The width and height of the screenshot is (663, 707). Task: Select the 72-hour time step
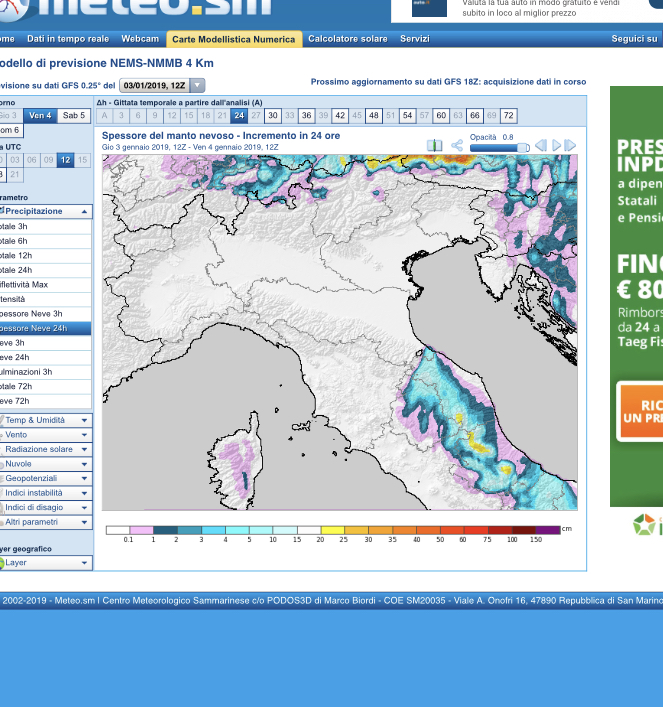[508, 116]
